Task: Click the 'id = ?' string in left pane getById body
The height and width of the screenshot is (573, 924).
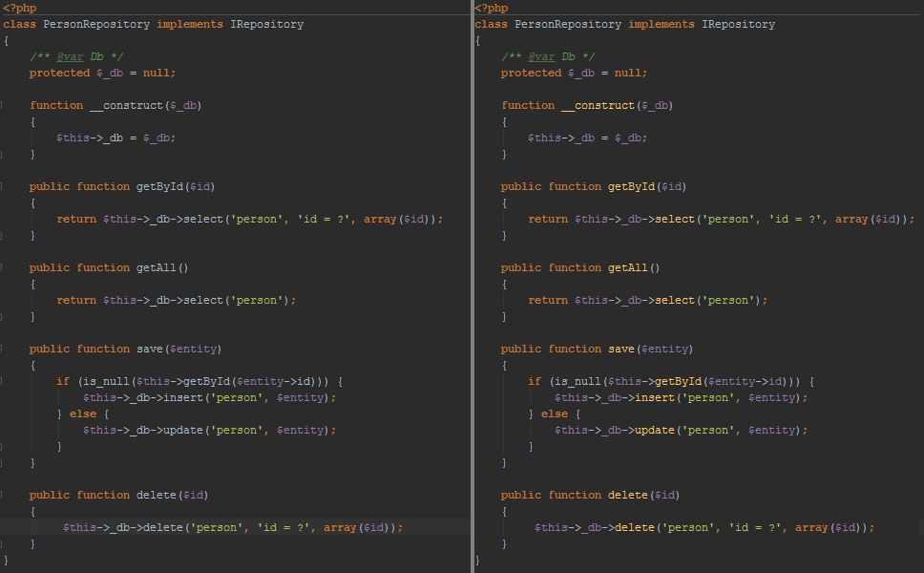Action: [x=324, y=220]
